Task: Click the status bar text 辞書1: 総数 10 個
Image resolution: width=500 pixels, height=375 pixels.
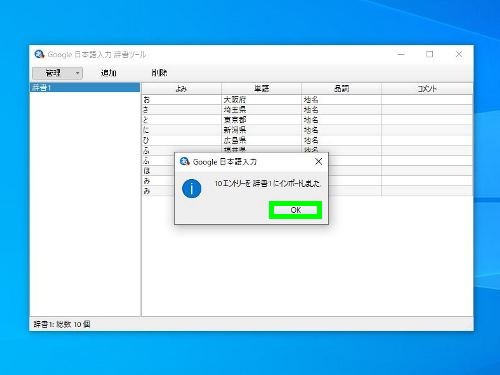Action: (62, 324)
